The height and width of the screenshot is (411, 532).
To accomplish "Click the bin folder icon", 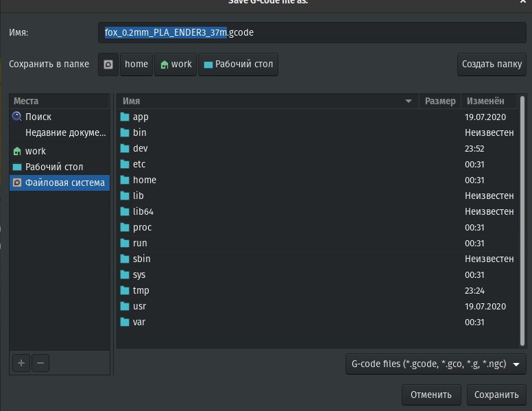I will click(125, 132).
